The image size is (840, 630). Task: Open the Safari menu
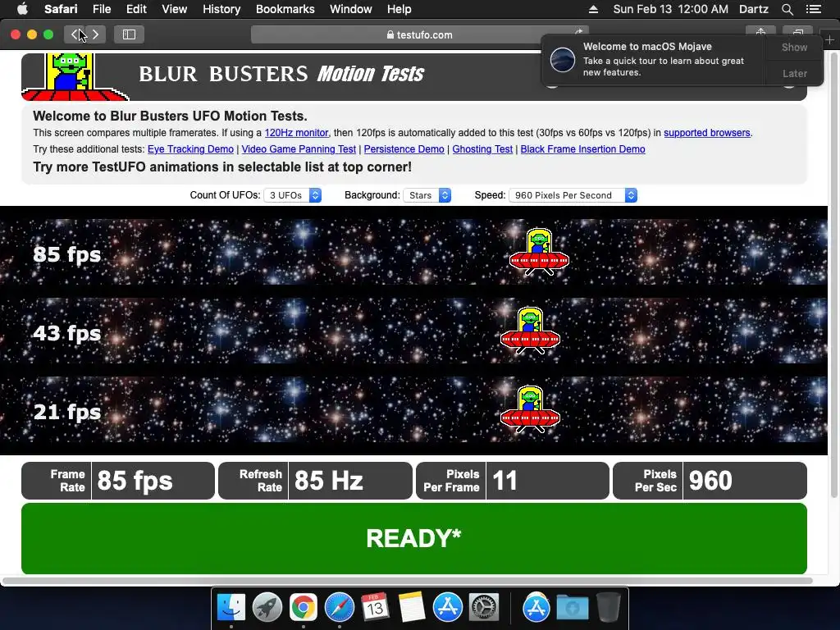click(x=61, y=9)
